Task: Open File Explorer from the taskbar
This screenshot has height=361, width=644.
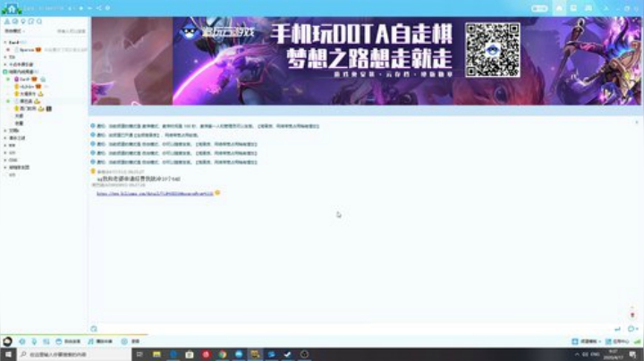Action: (x=157, y=354)
